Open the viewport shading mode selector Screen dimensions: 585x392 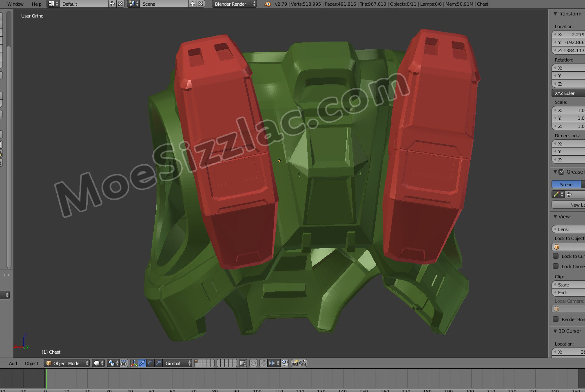98,363
